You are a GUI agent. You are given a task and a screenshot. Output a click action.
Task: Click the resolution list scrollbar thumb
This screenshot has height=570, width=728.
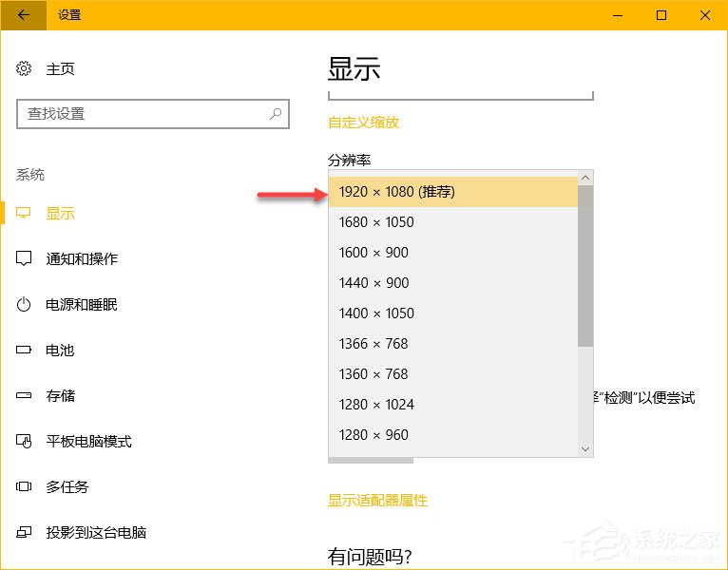coord(585,265)
